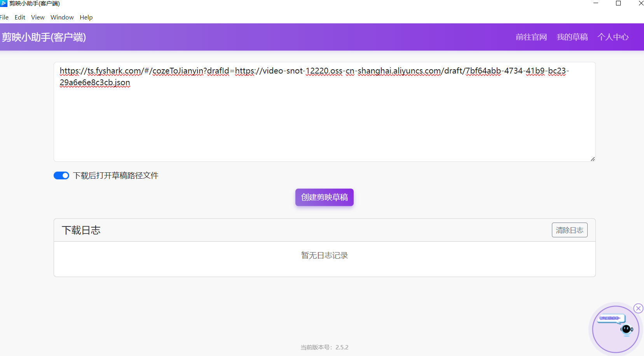Open the View menu
The image size is (644, 356).
pyautogui.click(x=38, y=17)
